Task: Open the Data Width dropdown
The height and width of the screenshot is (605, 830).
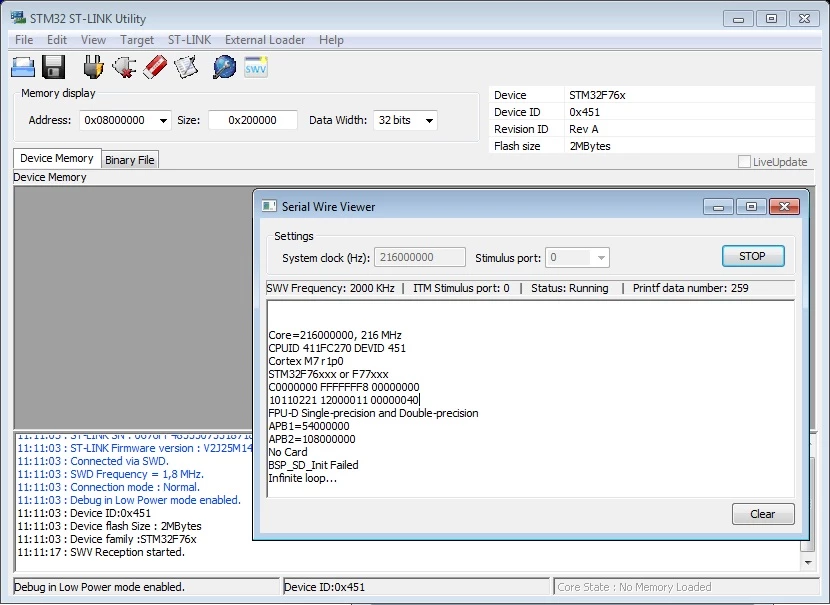Action: click(429, 121)
